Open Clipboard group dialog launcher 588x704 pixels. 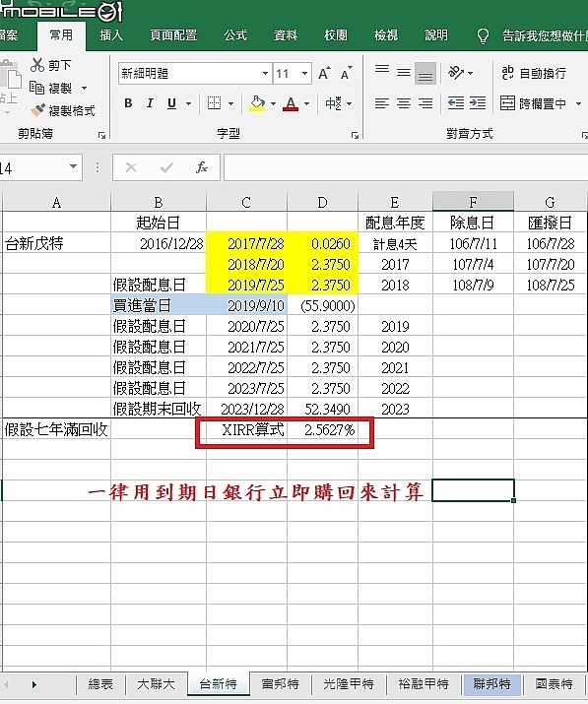(x=102, y=135)
